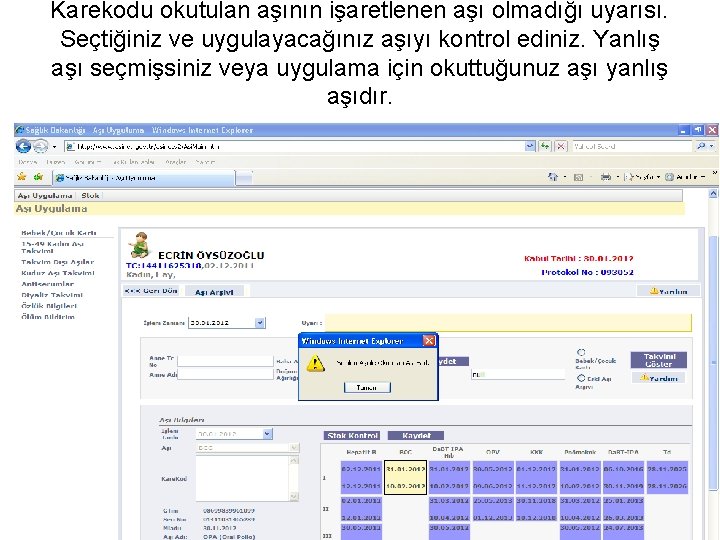Click the patient name ECRİN ÖYSÜZOĞLU
The height and width of the screenshot is (540, 720).
point(211,255)
